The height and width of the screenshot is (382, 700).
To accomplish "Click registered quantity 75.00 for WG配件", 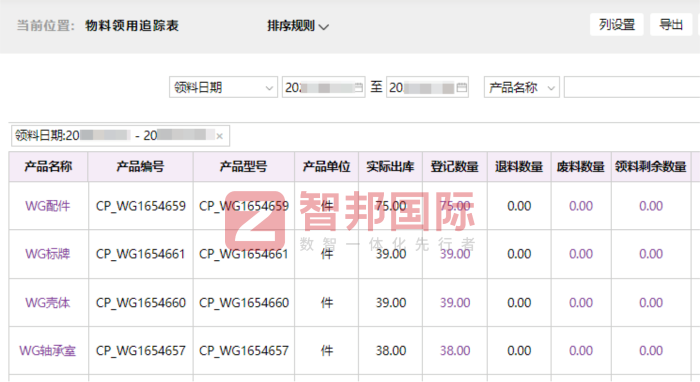I will click(x=455, y=206).
